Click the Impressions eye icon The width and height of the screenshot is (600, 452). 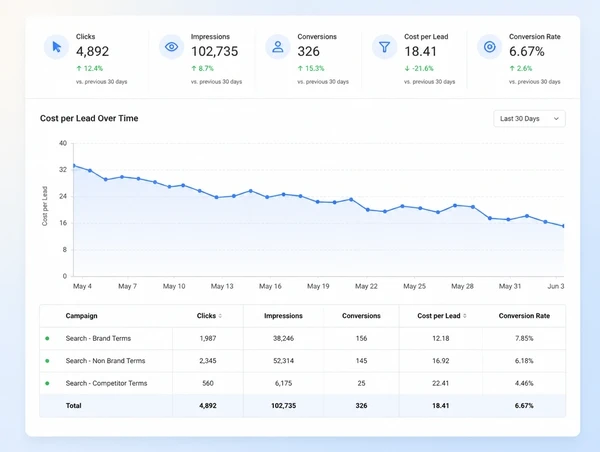(171, 47)
